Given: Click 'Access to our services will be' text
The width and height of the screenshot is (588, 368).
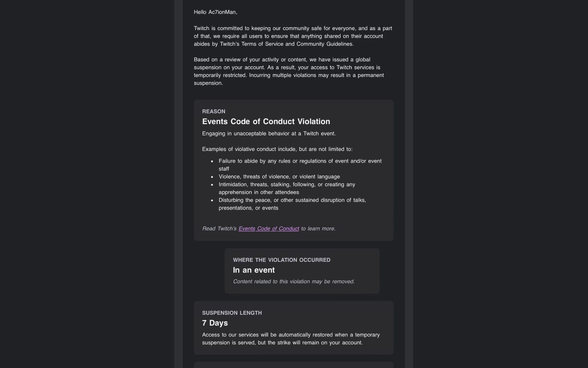Looking at the screenshot, I should tap(291, 339).
